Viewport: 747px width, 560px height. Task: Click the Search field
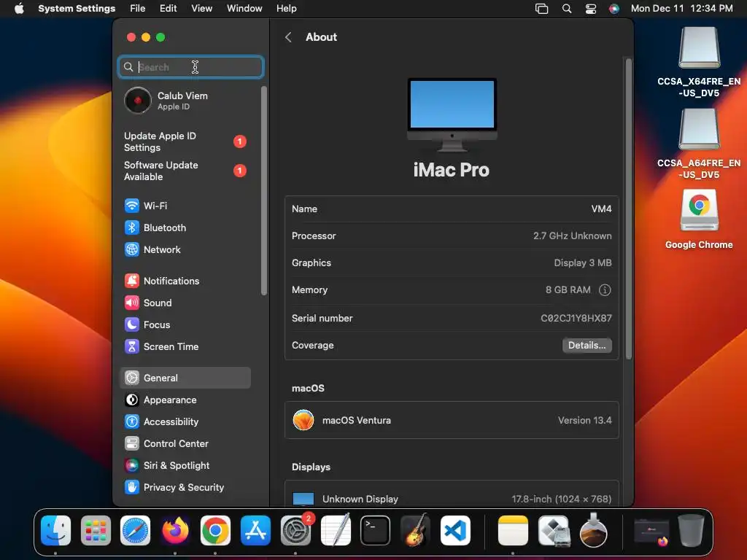point(190,67)
